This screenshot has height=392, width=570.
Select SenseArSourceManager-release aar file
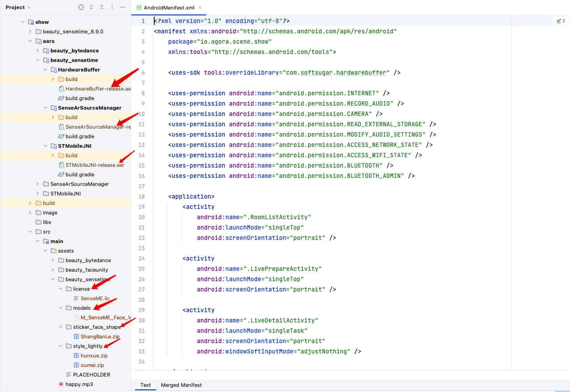98,127
